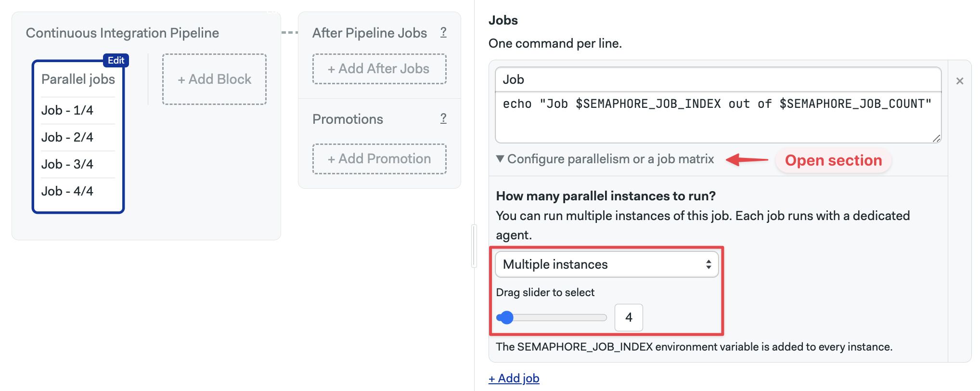The width and height of the screenshot is (980, 391).
Task: Collapse Configure parallelism or a job matrix
Action: click(606, 159)
